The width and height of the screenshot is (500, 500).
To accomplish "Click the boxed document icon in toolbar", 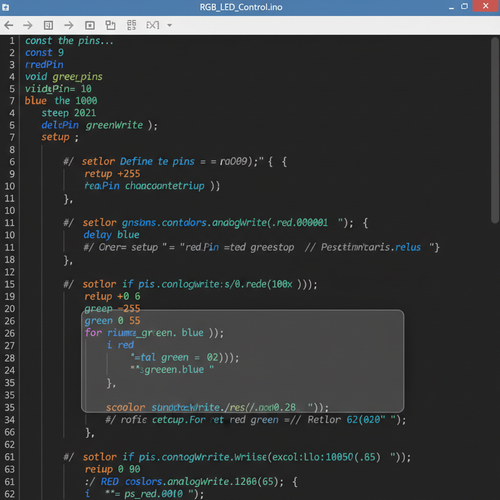I will tap(48, 25).
